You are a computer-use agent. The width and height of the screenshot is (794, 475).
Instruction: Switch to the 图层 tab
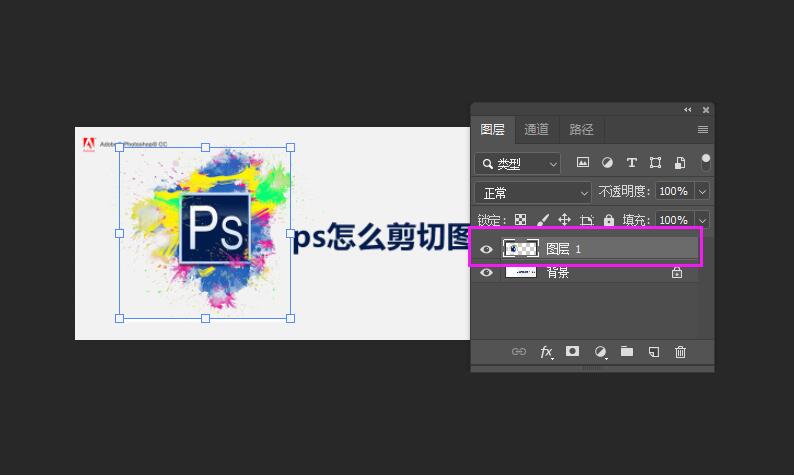click(493, 130)
